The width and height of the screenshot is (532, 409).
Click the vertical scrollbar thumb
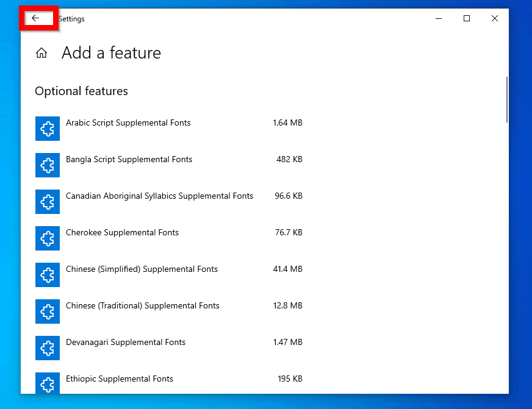[506, 99]
